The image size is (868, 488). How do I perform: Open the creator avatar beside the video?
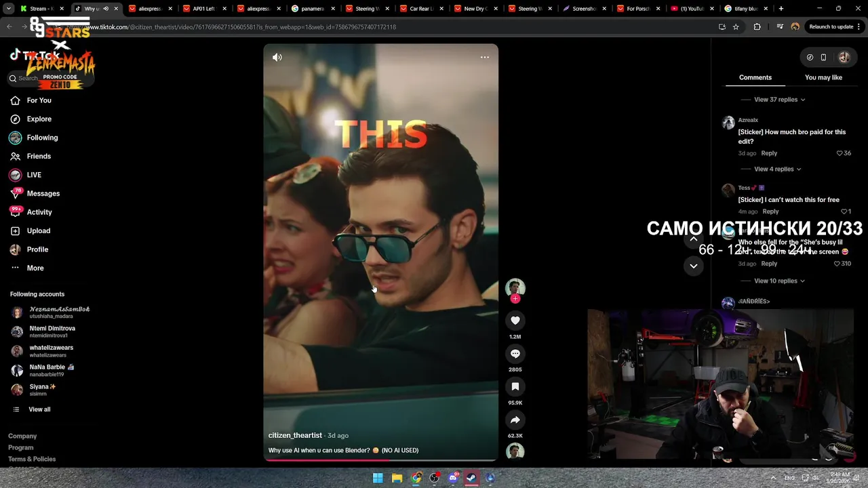515,287
